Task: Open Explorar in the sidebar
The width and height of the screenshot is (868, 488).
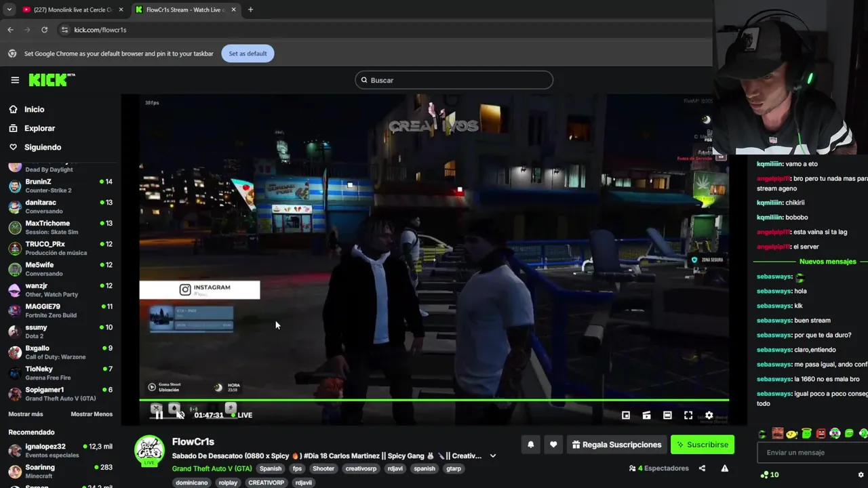Action: (39, 128)
